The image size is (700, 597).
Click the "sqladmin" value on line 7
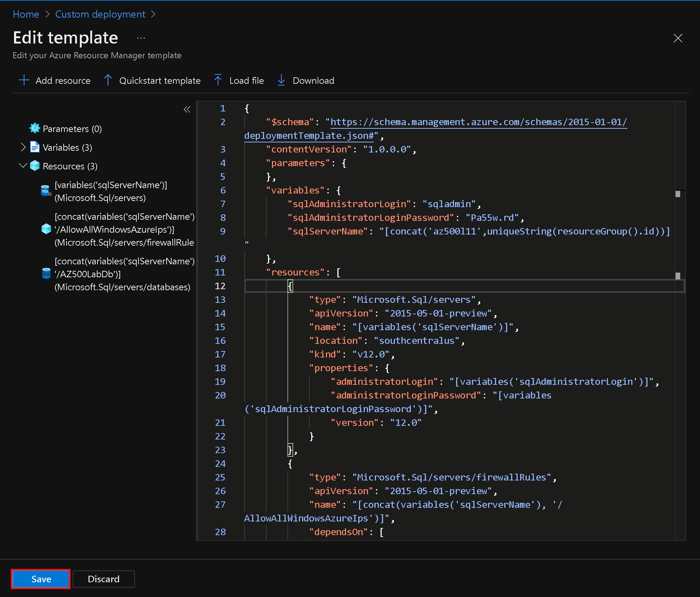(x=449, y=204)
